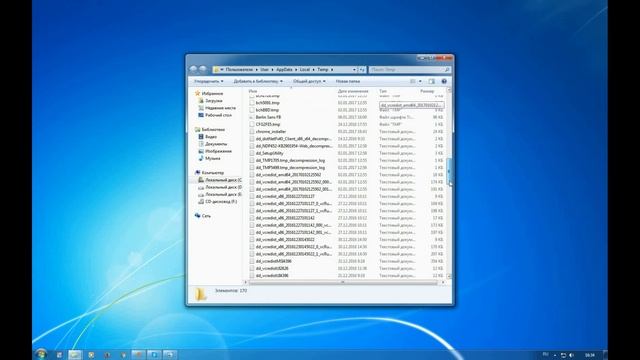Open the Help button in Explorer toolbar
640x360 pixels.
coord(444,81)
